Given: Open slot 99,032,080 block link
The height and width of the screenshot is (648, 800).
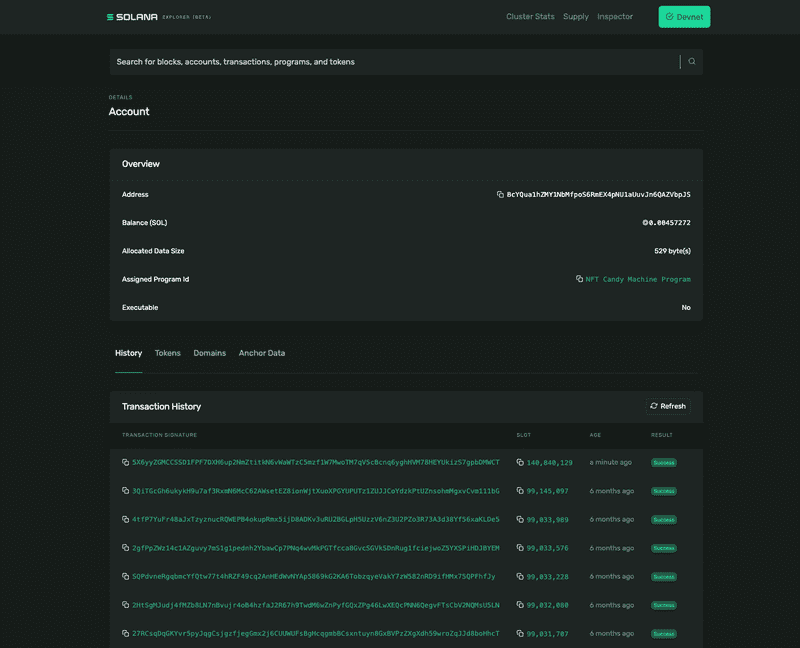Looking at the screenshot, I should (547, 605).
